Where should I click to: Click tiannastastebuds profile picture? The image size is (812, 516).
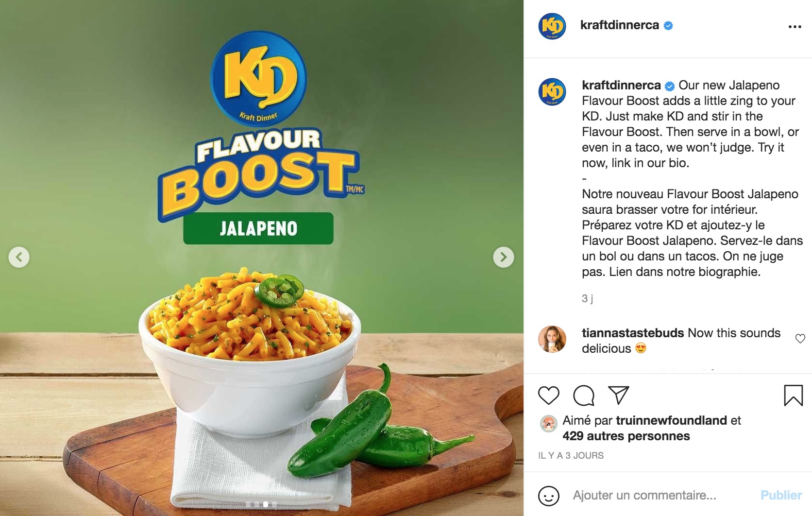pyautogui.click(x=552, y=339)
